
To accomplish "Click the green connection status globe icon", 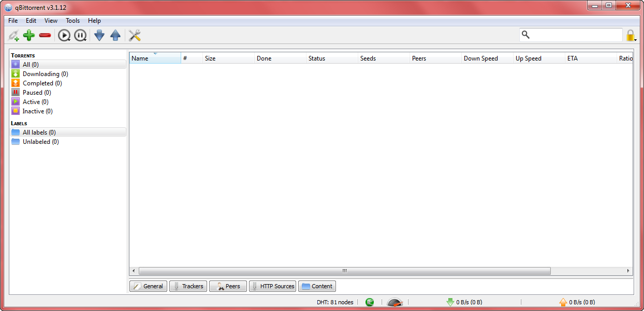I will pos(370,302).
